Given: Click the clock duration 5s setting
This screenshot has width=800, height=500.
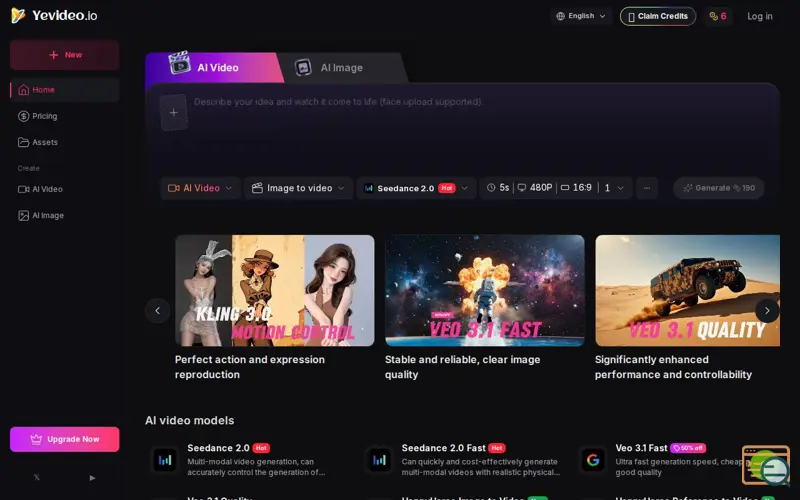Looking at the screenshot, I should click(498, 188).
